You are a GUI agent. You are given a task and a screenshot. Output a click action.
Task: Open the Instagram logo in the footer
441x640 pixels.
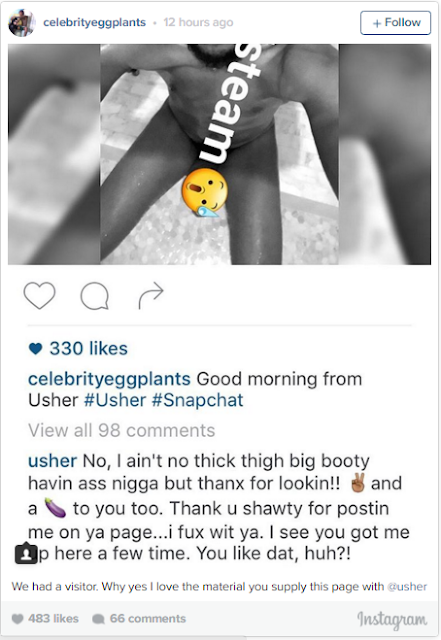click(x=392, y=620)
